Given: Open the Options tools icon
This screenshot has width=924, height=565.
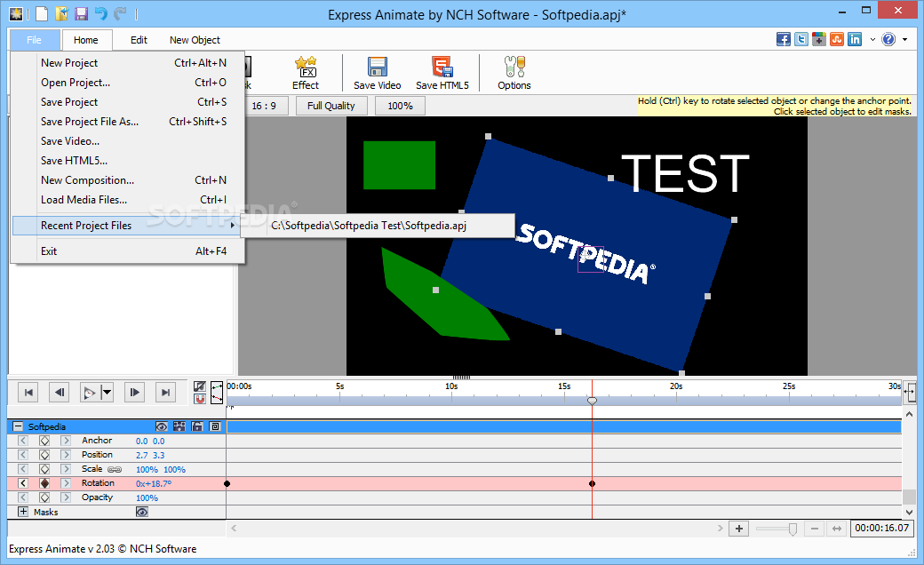Looking at the screenshot, I should pos(514,73).
